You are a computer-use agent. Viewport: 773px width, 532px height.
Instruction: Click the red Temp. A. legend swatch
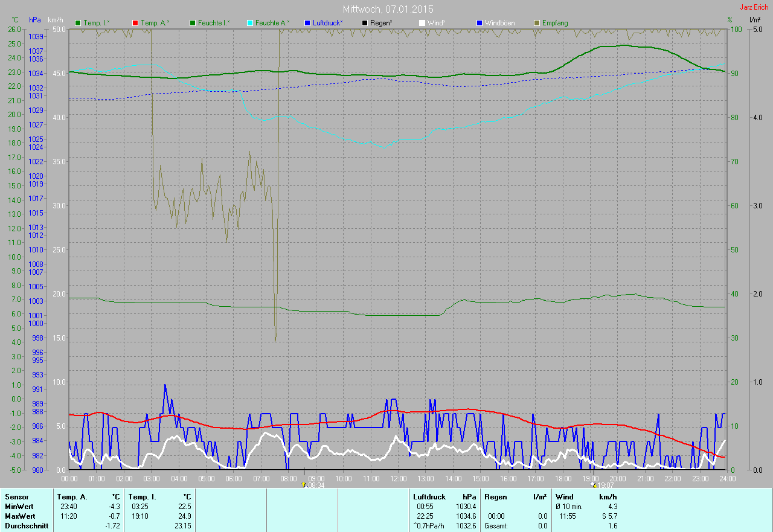(135, 23)
